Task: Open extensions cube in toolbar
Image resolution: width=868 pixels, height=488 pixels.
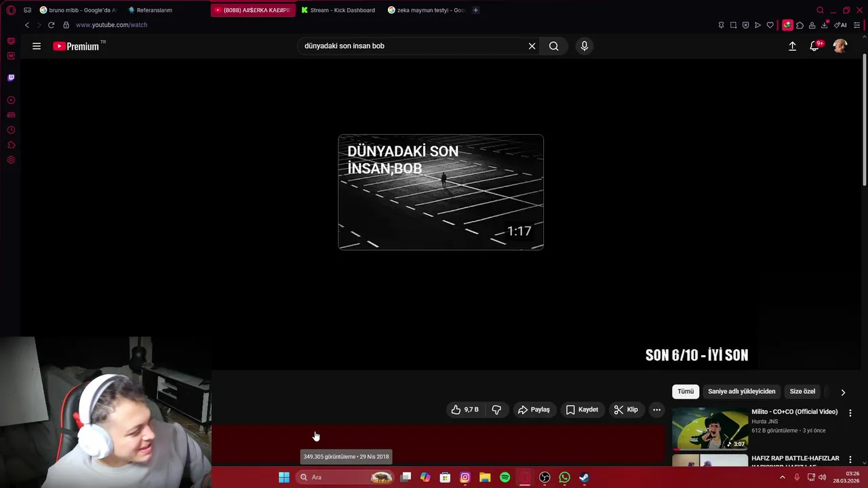Action: coord(800,25)
